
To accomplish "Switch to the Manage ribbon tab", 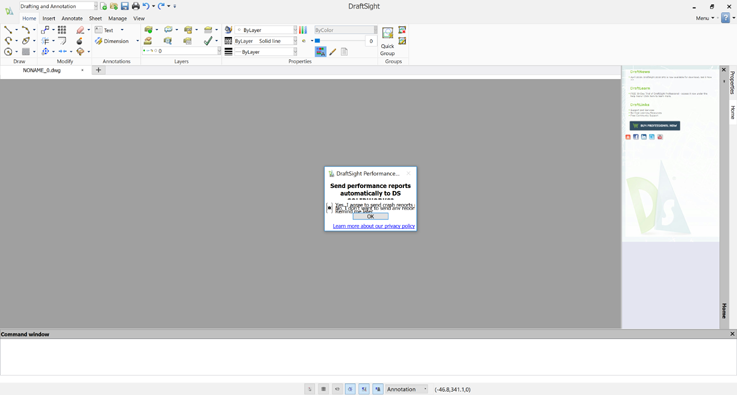I will (118, 18).
